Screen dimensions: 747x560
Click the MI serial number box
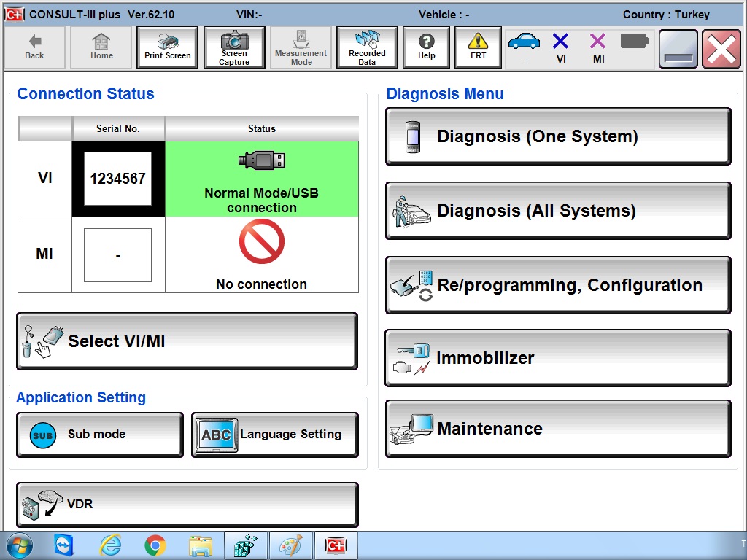[x=117, y=255]
